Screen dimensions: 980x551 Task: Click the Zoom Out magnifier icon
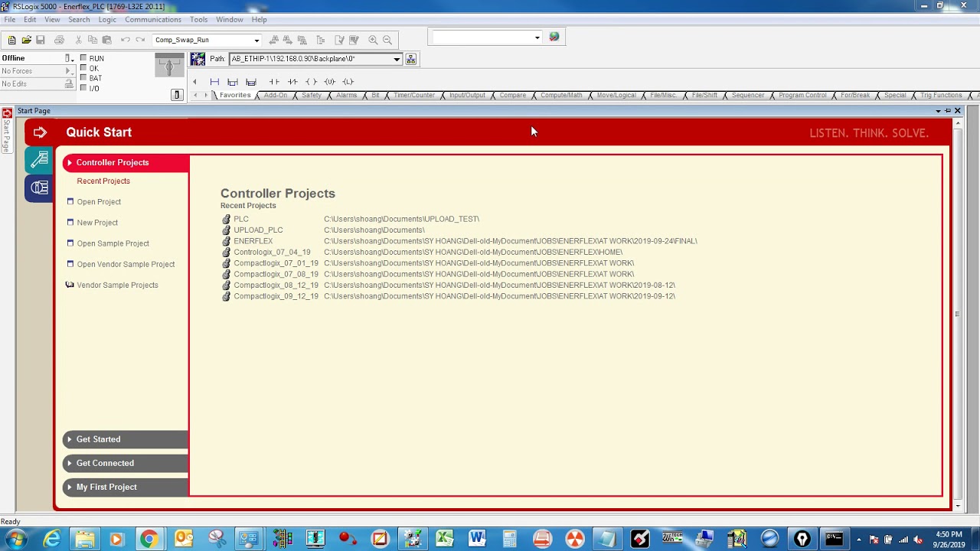(387, 40)
